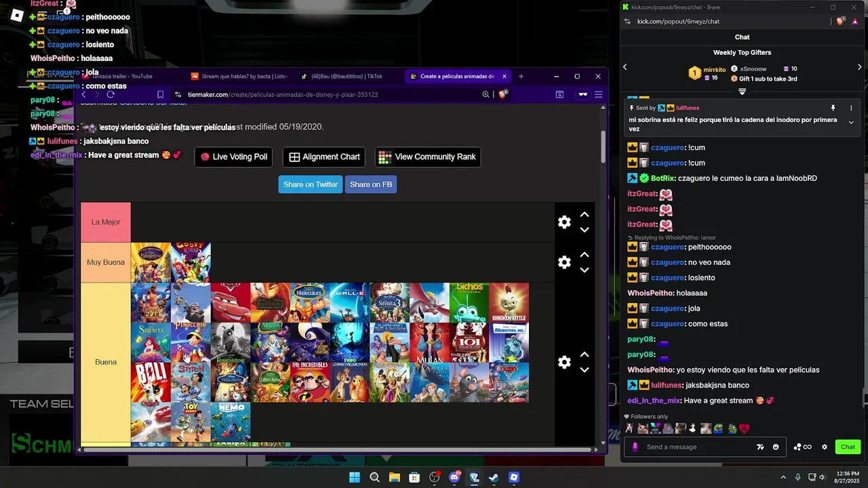Click La Mejor tier label
This screenshot has height=488, width=868.
pos(106,222)
